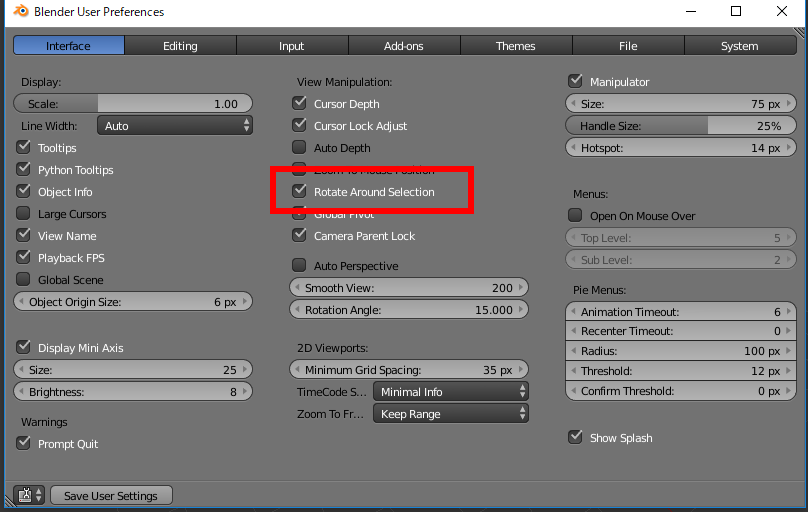The width and height of the screenshot is (808, 512).
Task: Click the Animation Timeout field
Action: pyautogui.click(x=681, y=312)
